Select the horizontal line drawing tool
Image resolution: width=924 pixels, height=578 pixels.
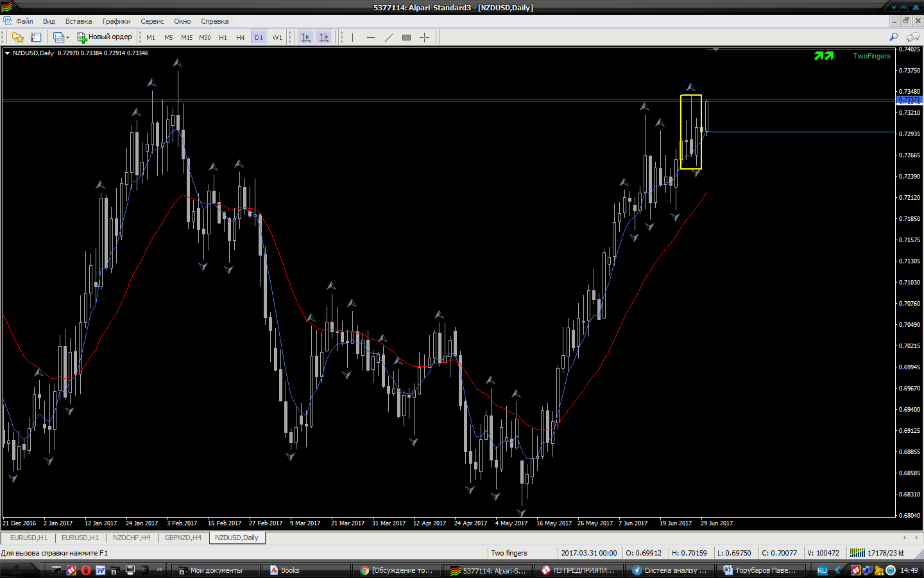(370, 37)
